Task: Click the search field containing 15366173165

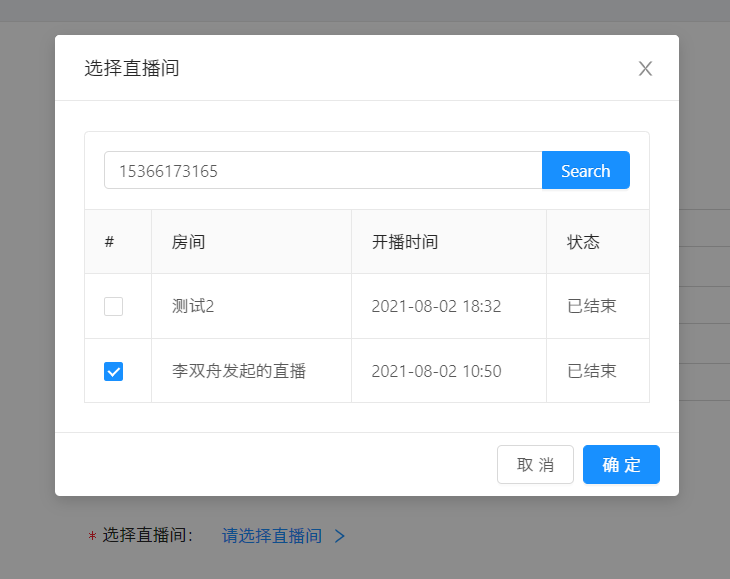Action: [323, 170]
